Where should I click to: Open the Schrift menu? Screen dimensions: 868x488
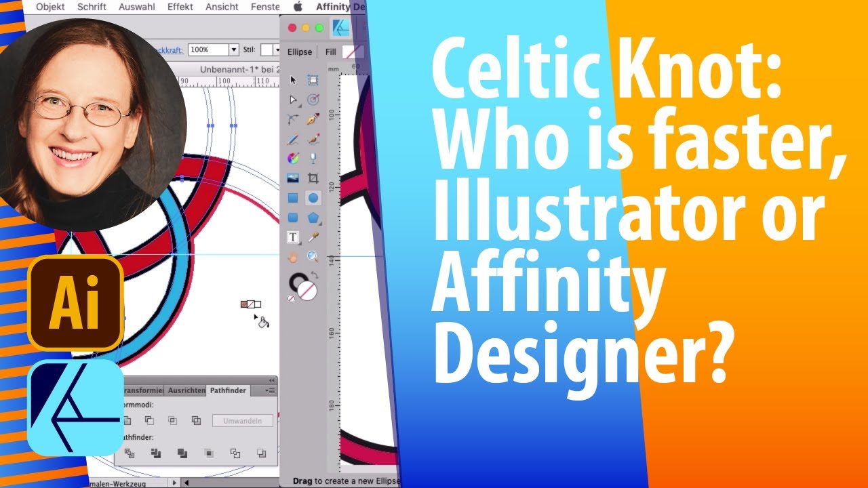(x=92, y=7)
